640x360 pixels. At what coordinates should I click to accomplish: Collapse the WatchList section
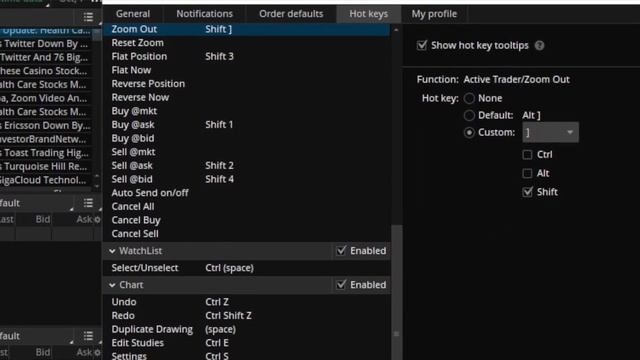pyautogui.click(x=112, y=251)
